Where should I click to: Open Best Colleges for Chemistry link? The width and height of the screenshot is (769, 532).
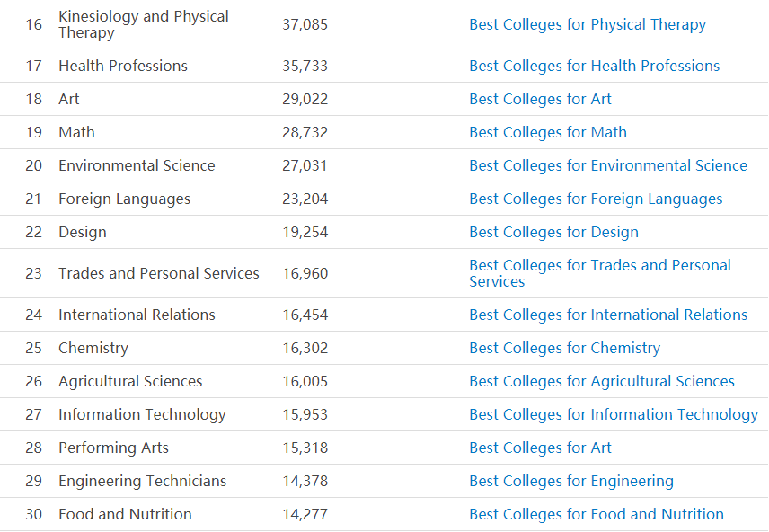[x=564, y=348]
